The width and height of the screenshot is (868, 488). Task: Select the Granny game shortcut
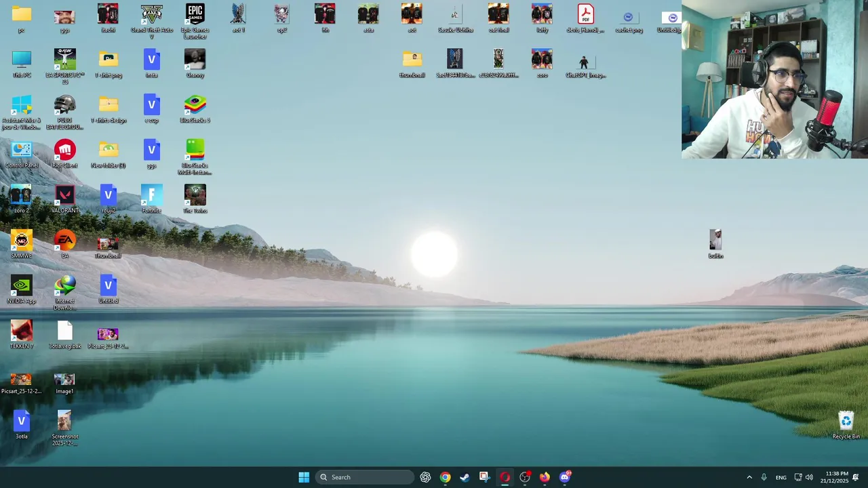[195, 64]
